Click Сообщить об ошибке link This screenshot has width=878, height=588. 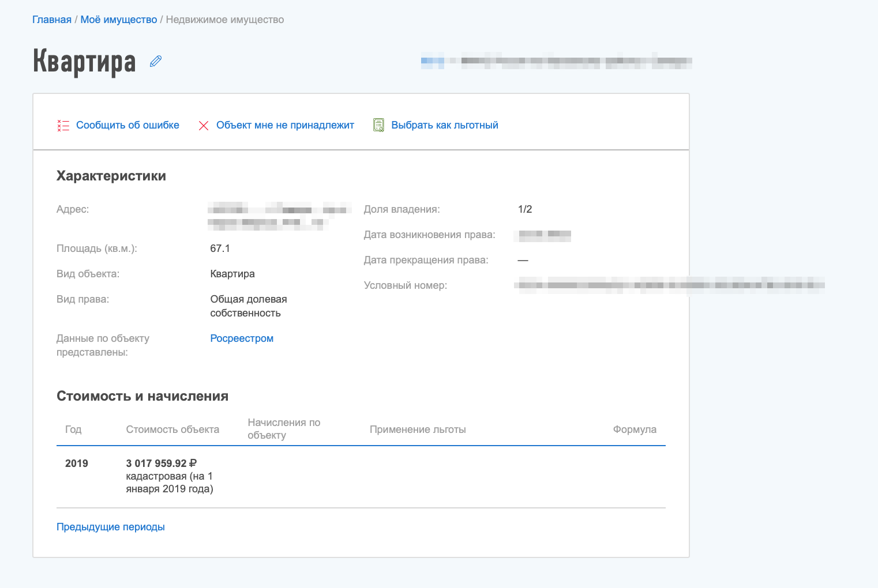click(x=127, y=125)
